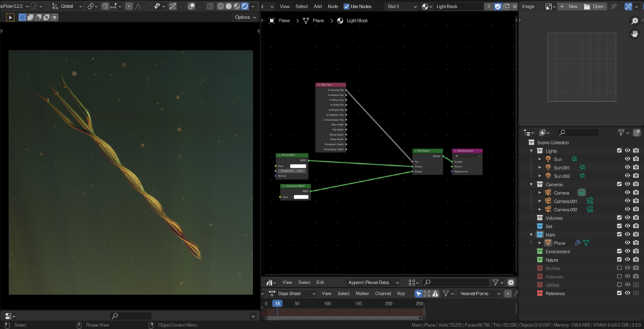Click the zoom magnifier gizmo in Image editor

(634, 21)
